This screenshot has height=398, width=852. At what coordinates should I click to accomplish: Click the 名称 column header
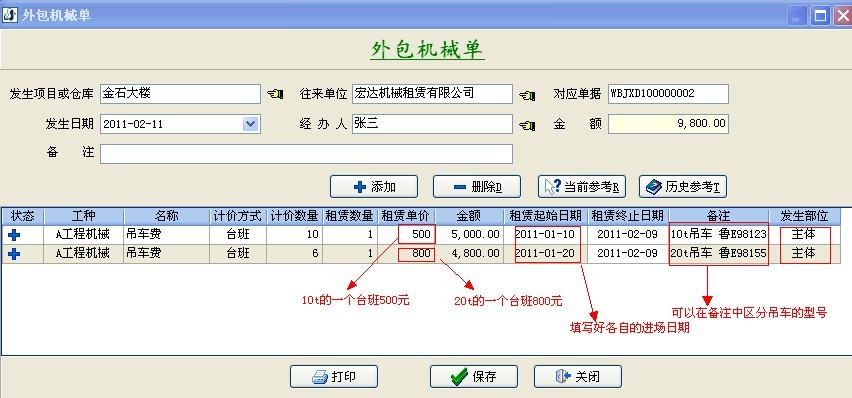click(167, 216)
